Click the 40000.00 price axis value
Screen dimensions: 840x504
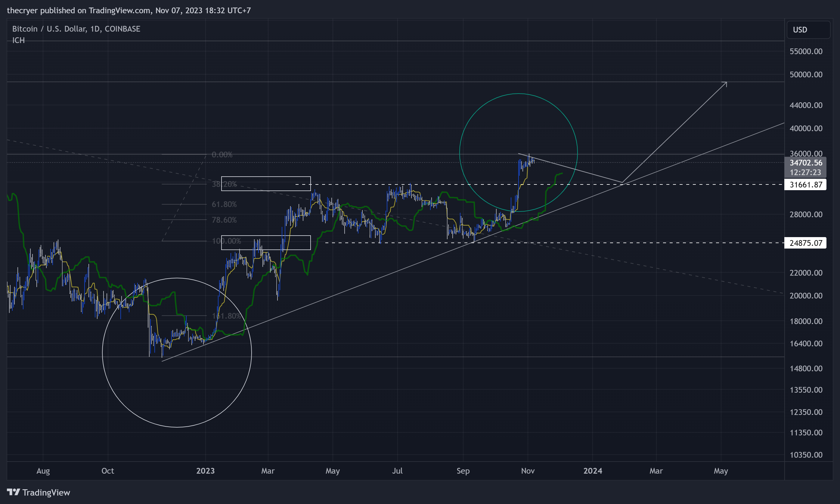[x=806, y=128]
